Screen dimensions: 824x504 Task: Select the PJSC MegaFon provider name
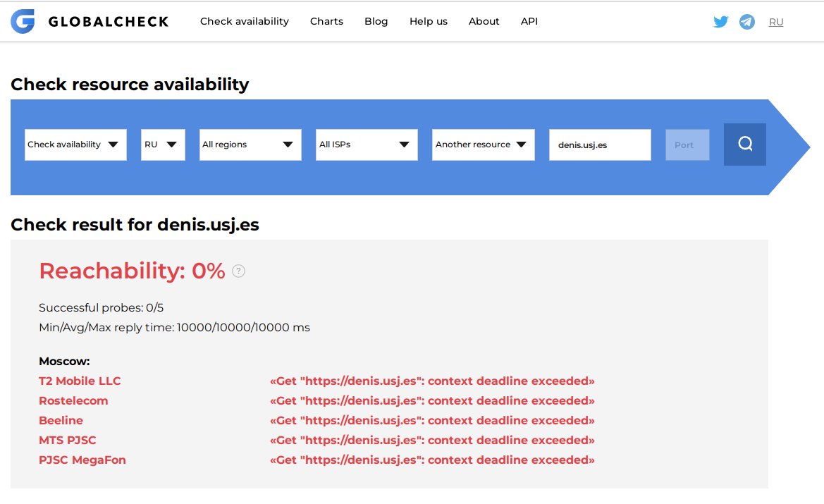(x=82, y=460)
